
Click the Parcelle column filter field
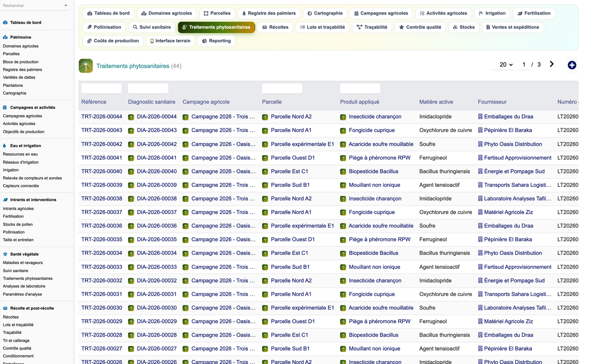[282, 88]
